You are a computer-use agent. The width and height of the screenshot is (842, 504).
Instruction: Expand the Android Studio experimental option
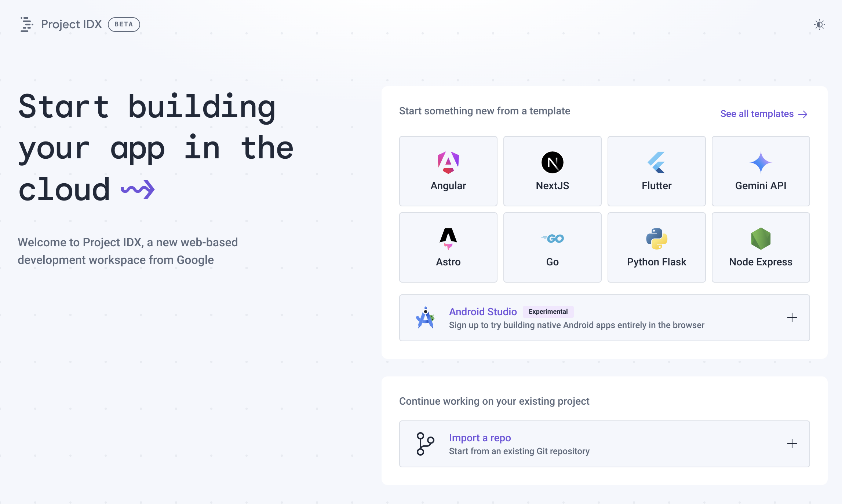791,317
